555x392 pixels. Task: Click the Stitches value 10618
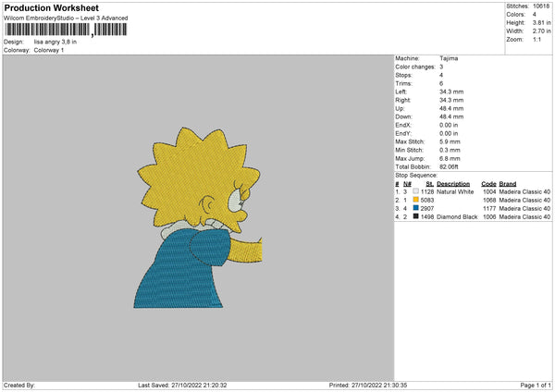pyautogui.click(x=541, y=6)
